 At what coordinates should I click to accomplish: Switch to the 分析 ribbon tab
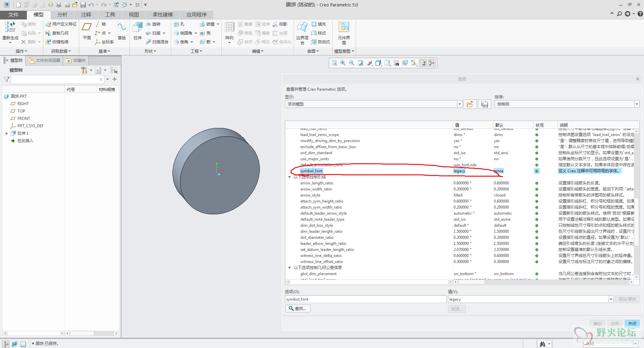(62, 14)
